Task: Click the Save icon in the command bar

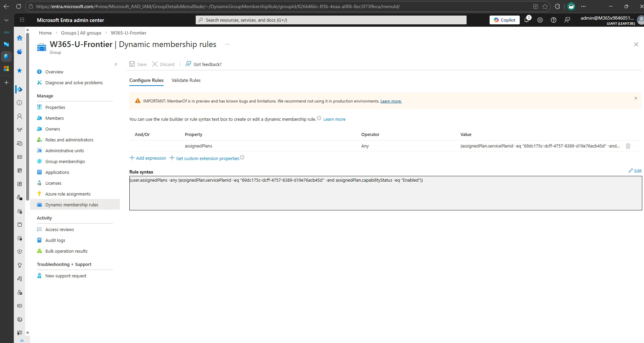Action: pos(137,64)
